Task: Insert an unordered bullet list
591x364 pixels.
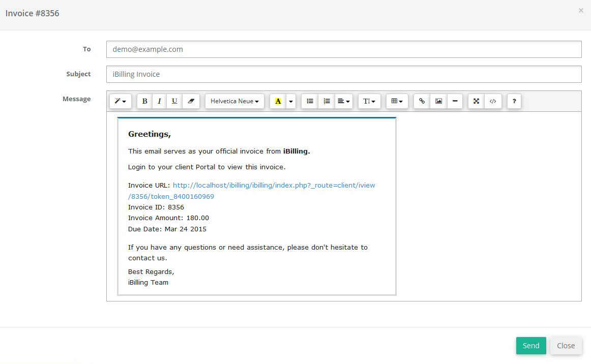Action: pos(310,101)
